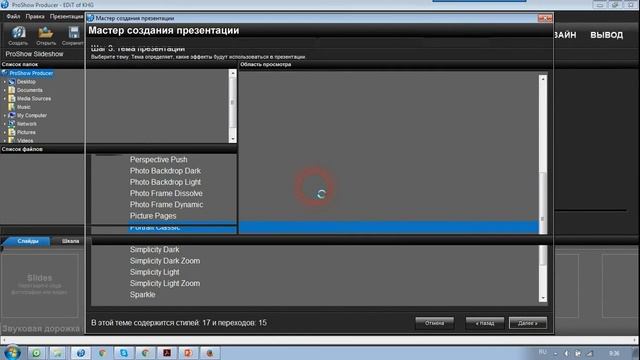
Task: Expand the My Computer tree node
Action: (5, 116)
